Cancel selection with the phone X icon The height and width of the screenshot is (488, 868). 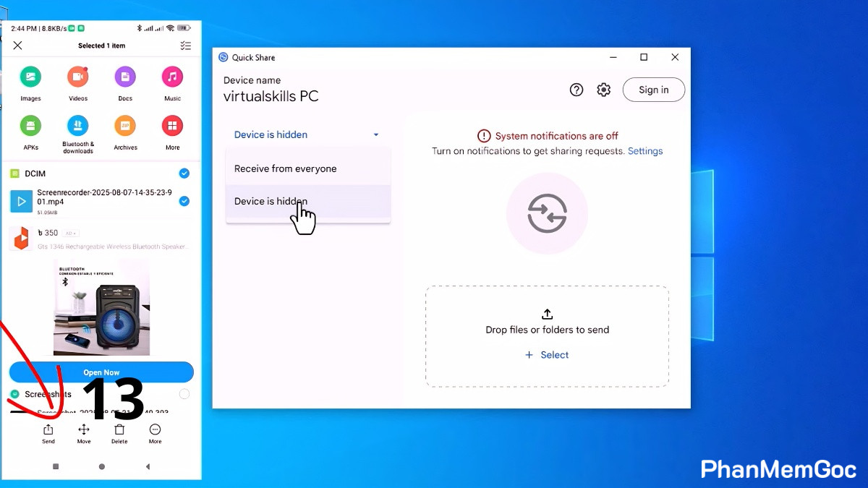18,46
